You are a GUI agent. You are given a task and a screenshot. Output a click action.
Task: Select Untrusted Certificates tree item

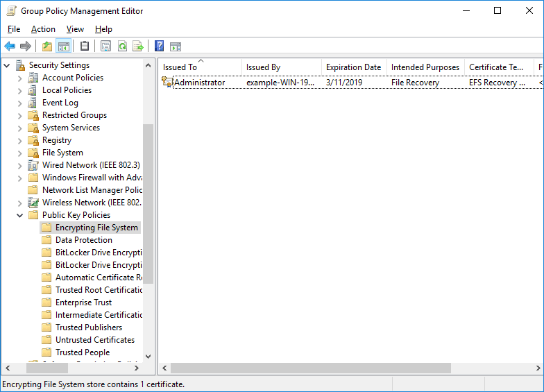pos(94,340)
